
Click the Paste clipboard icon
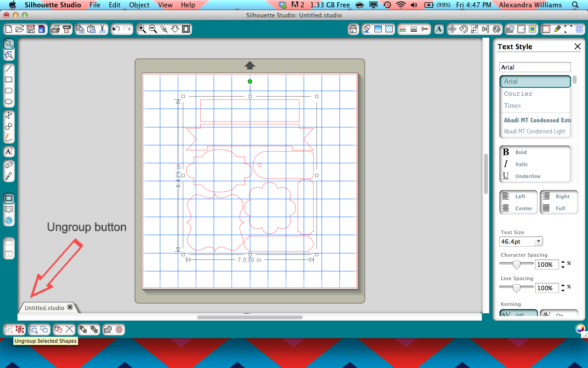[x=91, y=29]
